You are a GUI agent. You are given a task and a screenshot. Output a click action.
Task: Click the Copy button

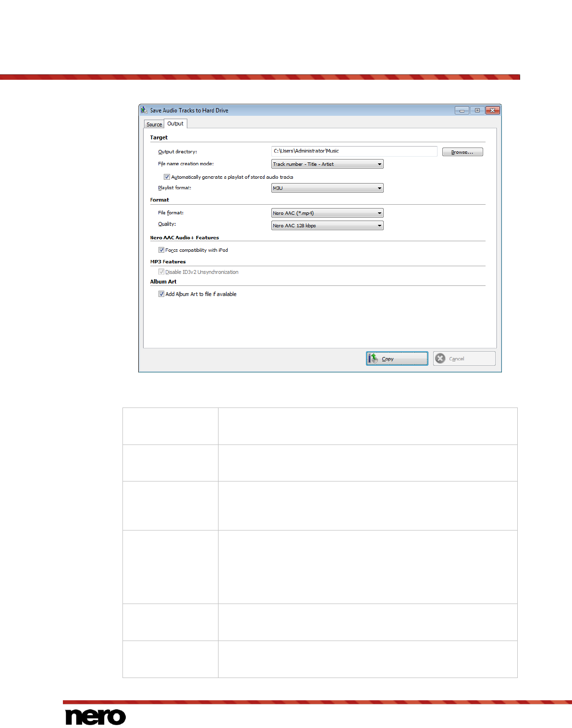coord(397,358)
